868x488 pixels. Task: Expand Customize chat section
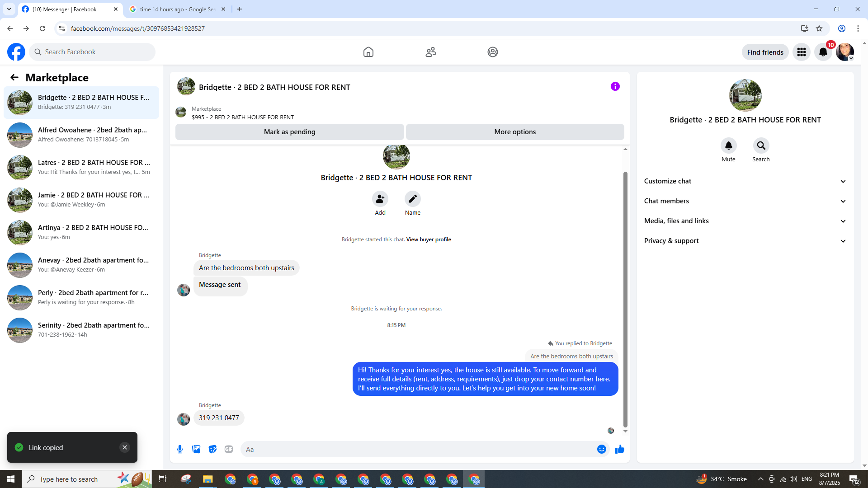745,181
